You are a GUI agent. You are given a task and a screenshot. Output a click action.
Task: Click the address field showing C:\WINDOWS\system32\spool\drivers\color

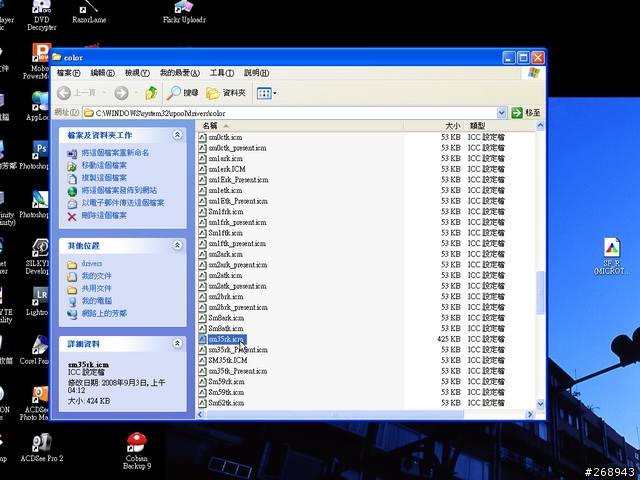290,113
